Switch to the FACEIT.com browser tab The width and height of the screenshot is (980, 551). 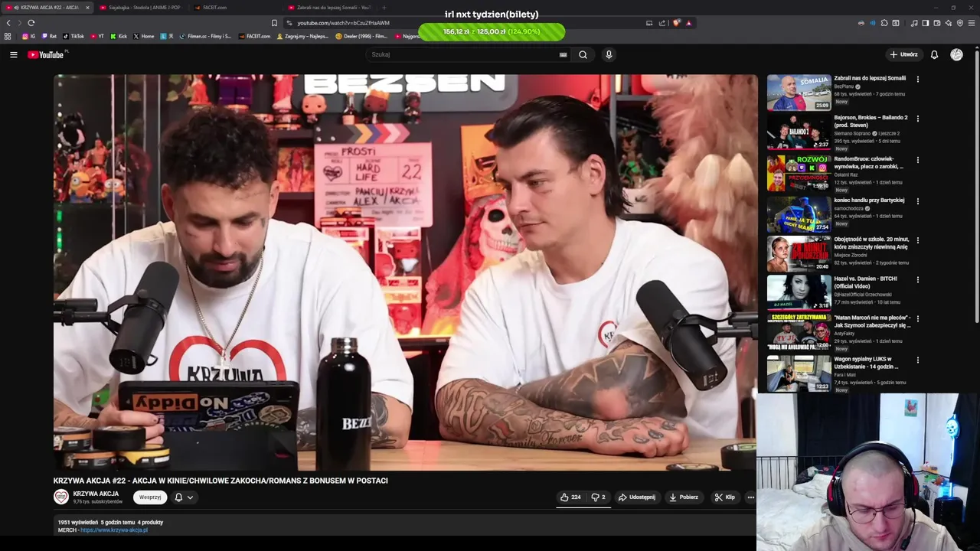214,8
